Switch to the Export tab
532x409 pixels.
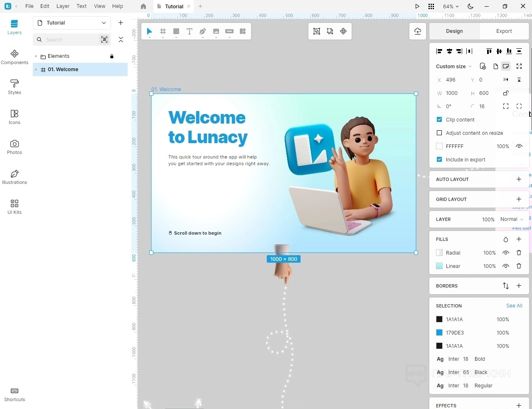pyautogui.click(x=504, y=31)
